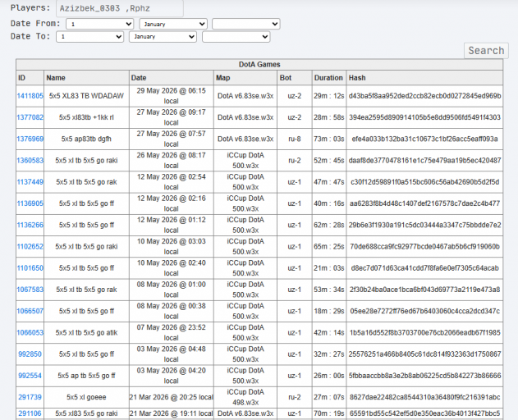518x420 pixels.
Task: Click duration '18m : 29s' cell
Action: [x=328, y=311]
